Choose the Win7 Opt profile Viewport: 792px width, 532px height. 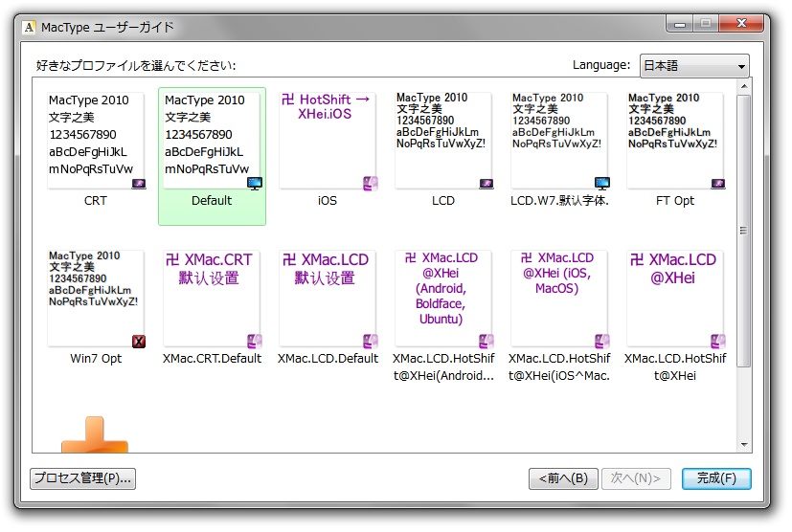point(96,299)
